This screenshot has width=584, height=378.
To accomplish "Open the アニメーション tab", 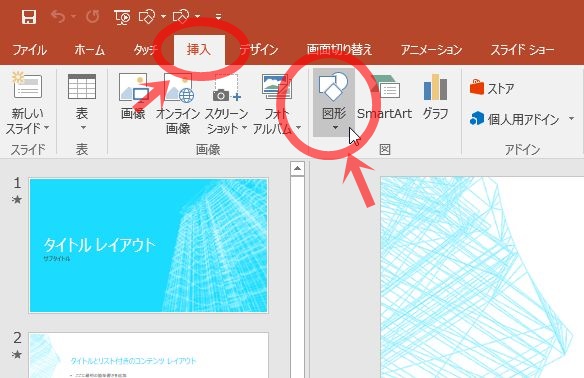I will point(431,50).
